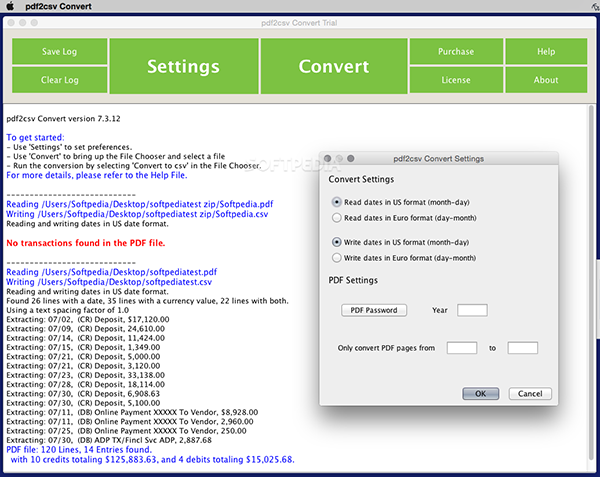The image size is (600, 477).
Task: Click 'For more details, please refer to the Help File.'
Action: click(x=97, y=175)
